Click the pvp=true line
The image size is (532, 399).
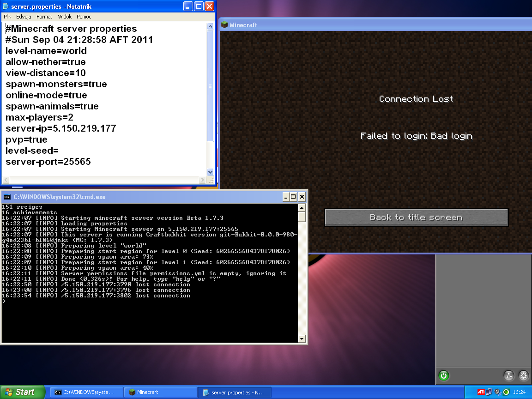click(x=26, y=139)
